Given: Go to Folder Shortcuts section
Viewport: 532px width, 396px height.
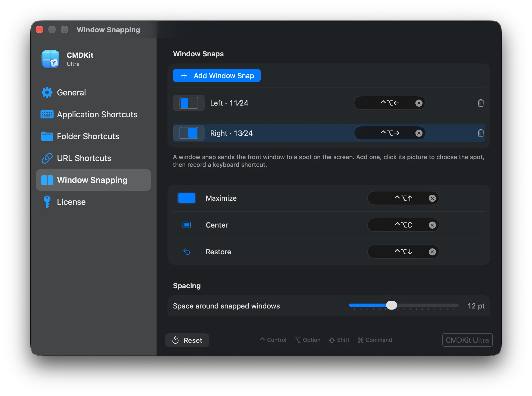Looking at the screenshot, I should [93, 136].
